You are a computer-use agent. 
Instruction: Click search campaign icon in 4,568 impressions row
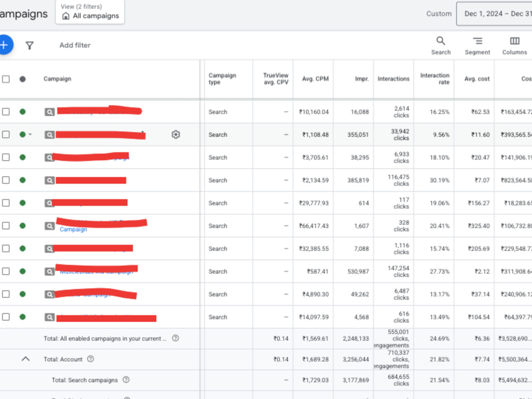coord(49,317)
